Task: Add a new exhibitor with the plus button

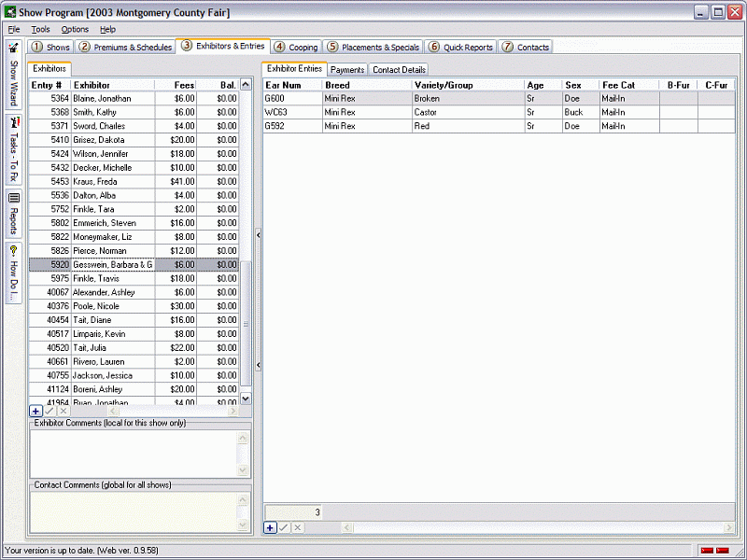Action: 35,411
